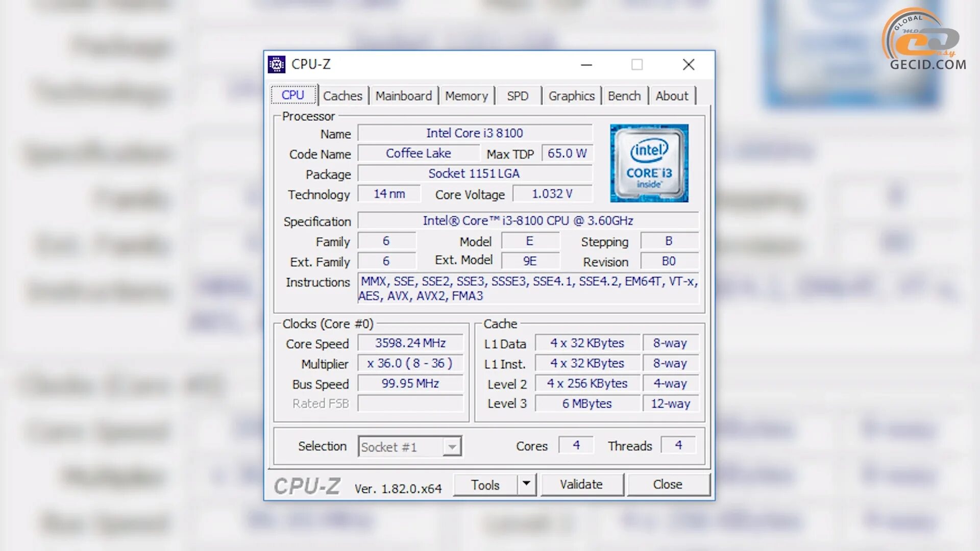Maximize the CPU-Z window
The image size is (980, 551).
click(636, 65)
